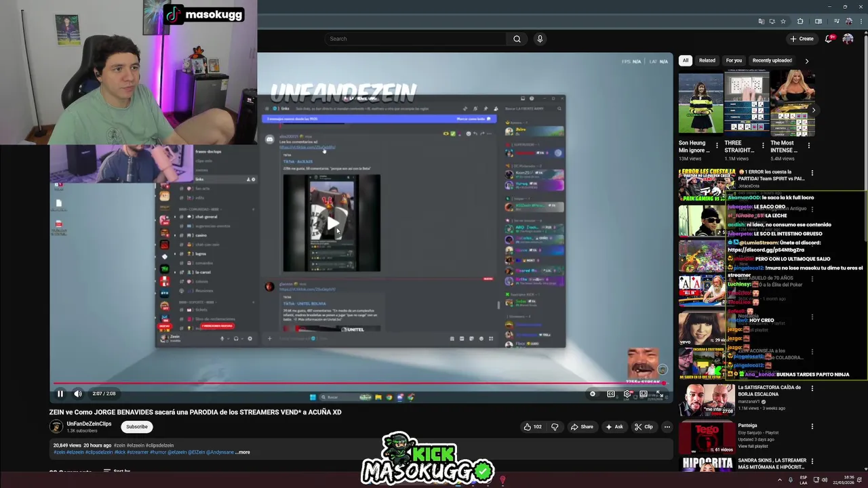Click the taskbar microphone tray icon
The height and width of the screenshot is (488, 868).
point(790,480)
